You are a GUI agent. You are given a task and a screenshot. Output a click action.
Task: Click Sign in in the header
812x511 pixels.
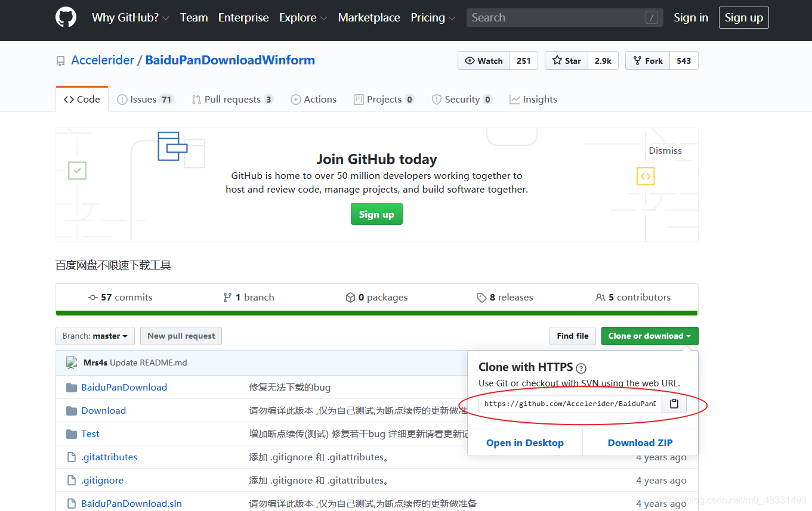691,18
